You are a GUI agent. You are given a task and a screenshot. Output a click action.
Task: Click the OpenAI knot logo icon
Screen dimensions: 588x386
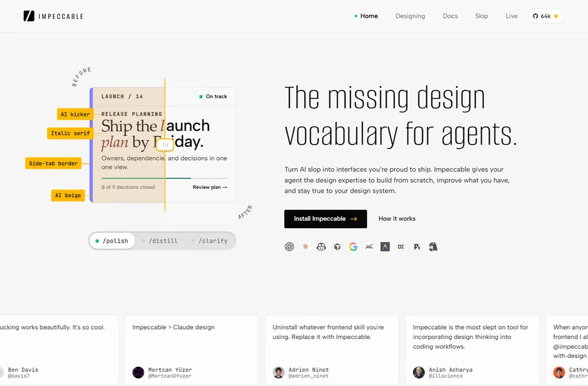(289, 247)
